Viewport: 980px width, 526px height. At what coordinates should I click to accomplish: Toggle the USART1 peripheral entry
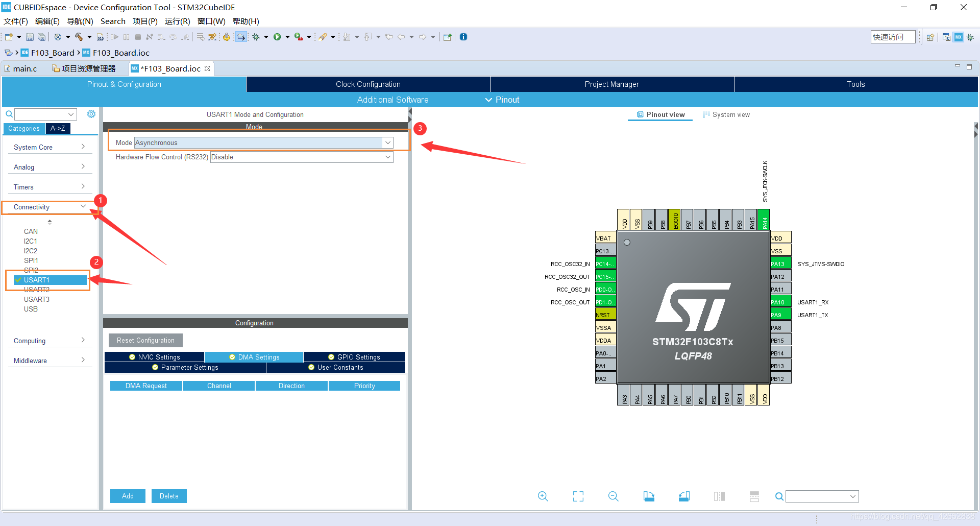[50, 280]
